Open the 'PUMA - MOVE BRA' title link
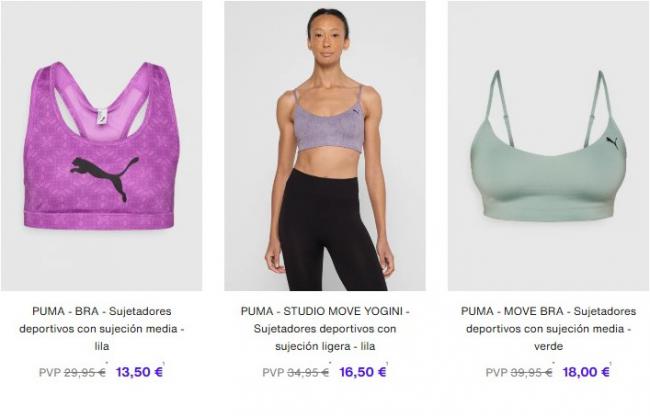The height and width of the screenshot is (416, 650). click(x=548, y=328)
